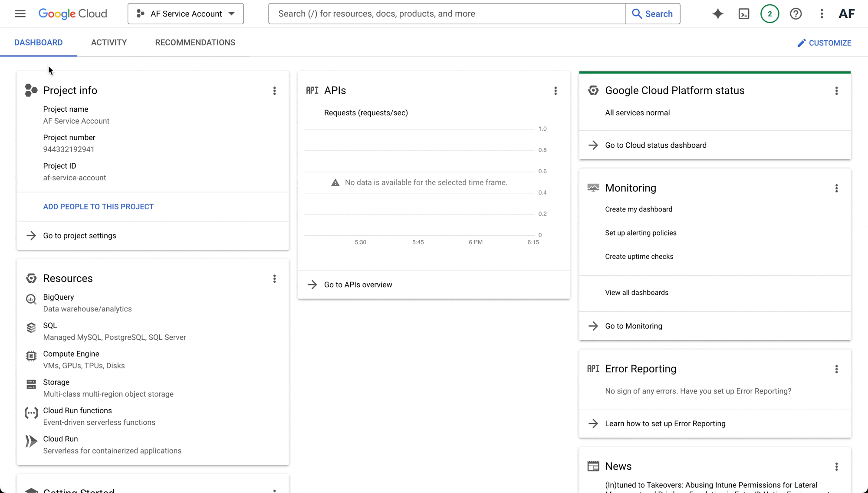Open the AF Service Account project picker
868x493 pixels.
(x=186, y=13)
